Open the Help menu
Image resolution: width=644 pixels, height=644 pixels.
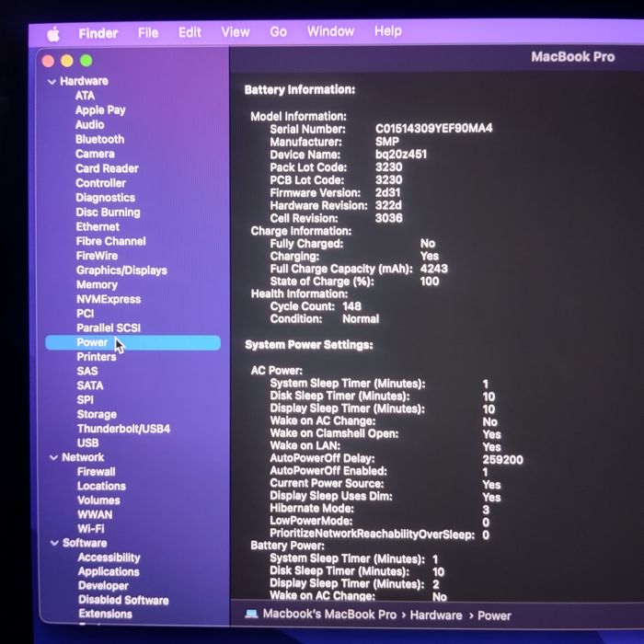[388, 31]
